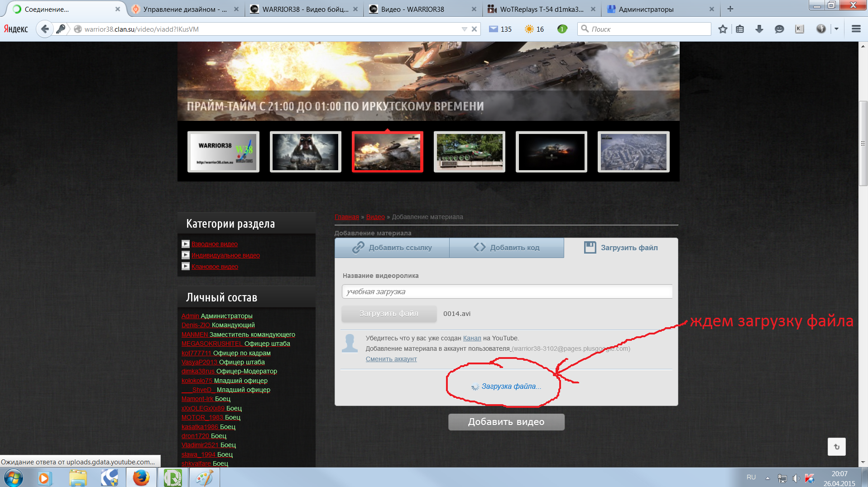
Task: Select the dark tank slider thumbnail
Action: [x=551, y=152]
